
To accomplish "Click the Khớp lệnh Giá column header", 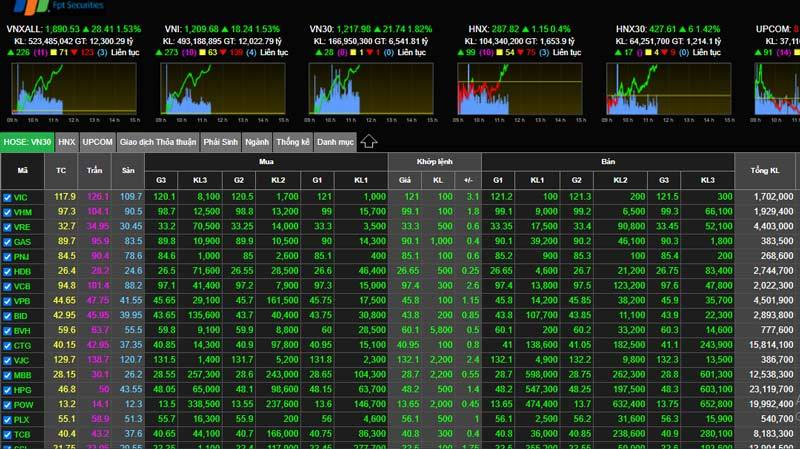I will point(405,180).
